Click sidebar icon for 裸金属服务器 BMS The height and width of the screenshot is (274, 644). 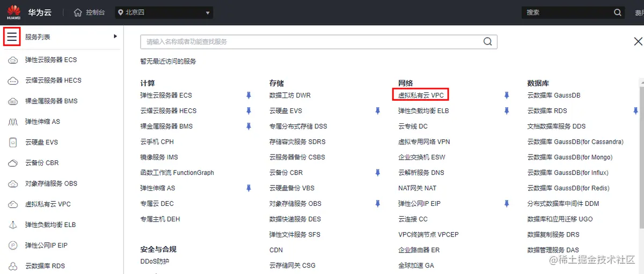tap(13, 101)
